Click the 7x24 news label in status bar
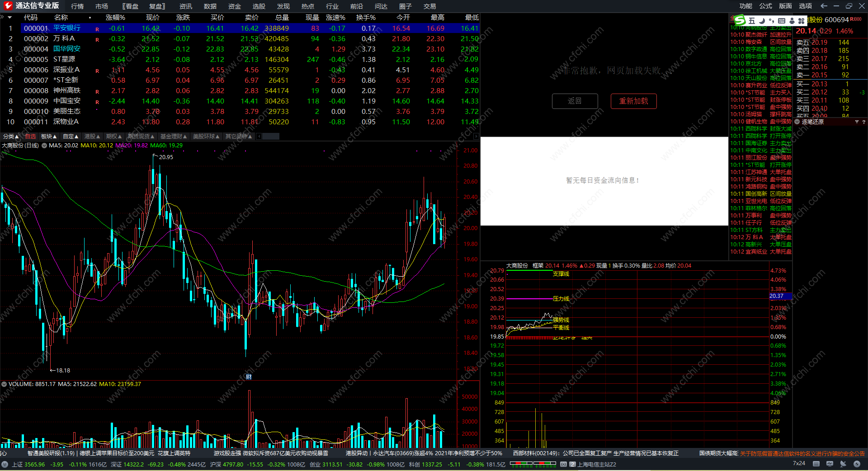The image size is (868, 471). coord(799,463)
